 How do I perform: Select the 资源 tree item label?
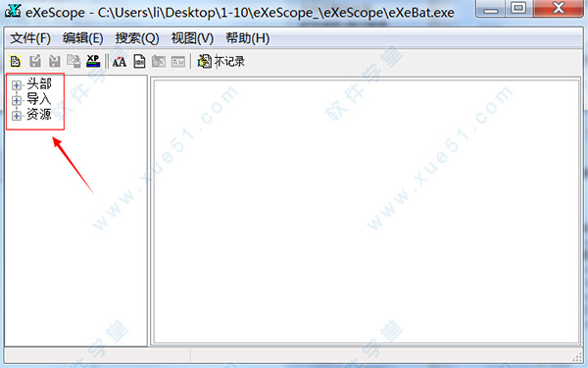(39, 114)
